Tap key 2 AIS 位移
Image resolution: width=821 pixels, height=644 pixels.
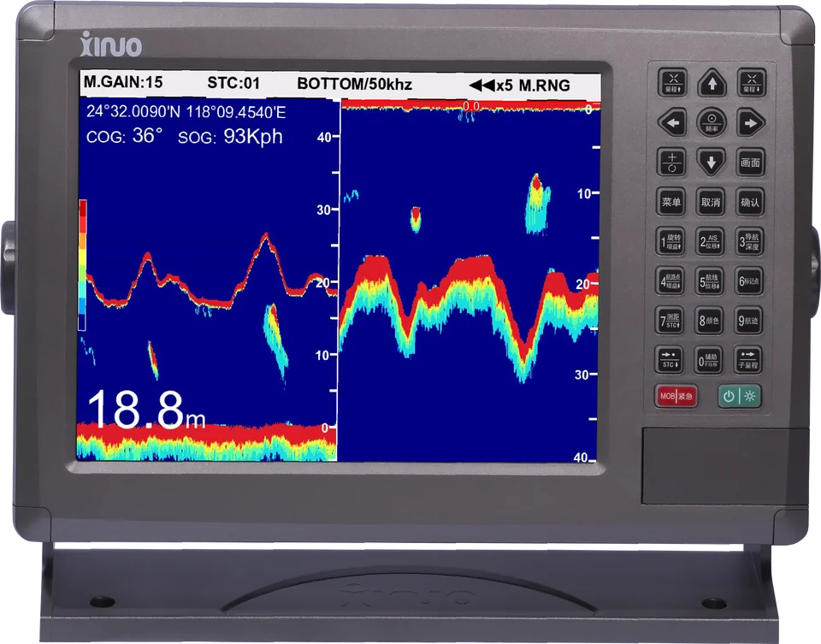point(710,241)
